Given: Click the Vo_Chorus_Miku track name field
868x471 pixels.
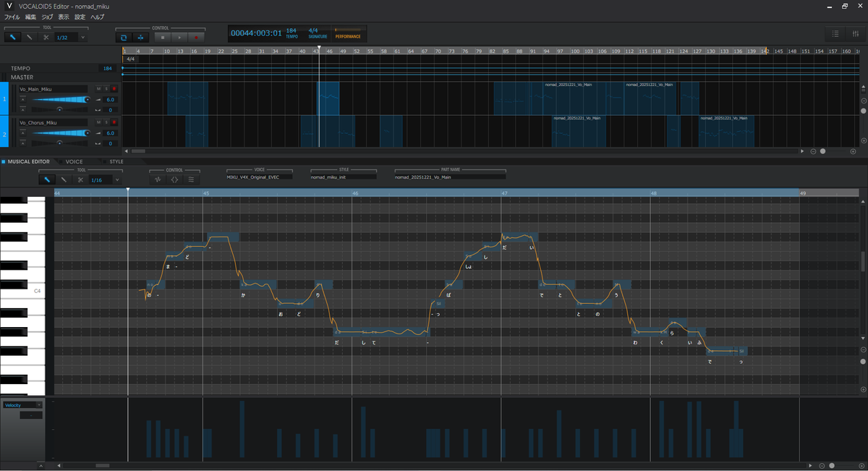Looking at the screenshot, I should tap(53, 123).
